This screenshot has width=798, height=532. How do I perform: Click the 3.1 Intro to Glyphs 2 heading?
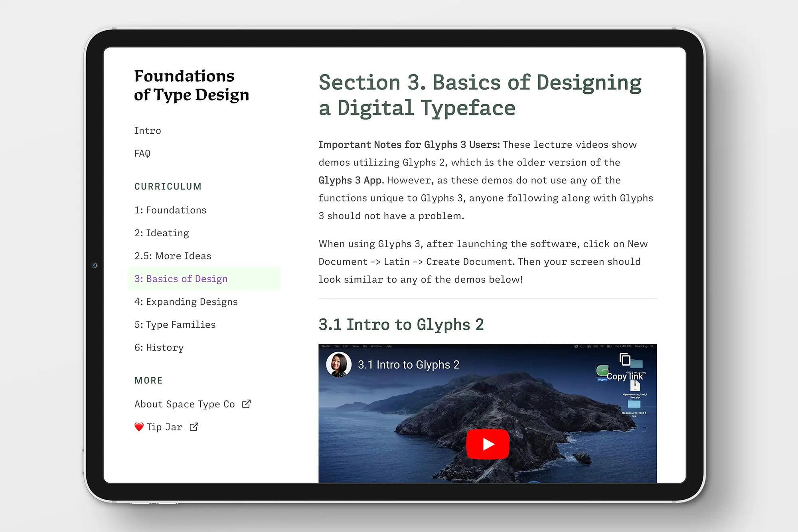tap(401, 324)
